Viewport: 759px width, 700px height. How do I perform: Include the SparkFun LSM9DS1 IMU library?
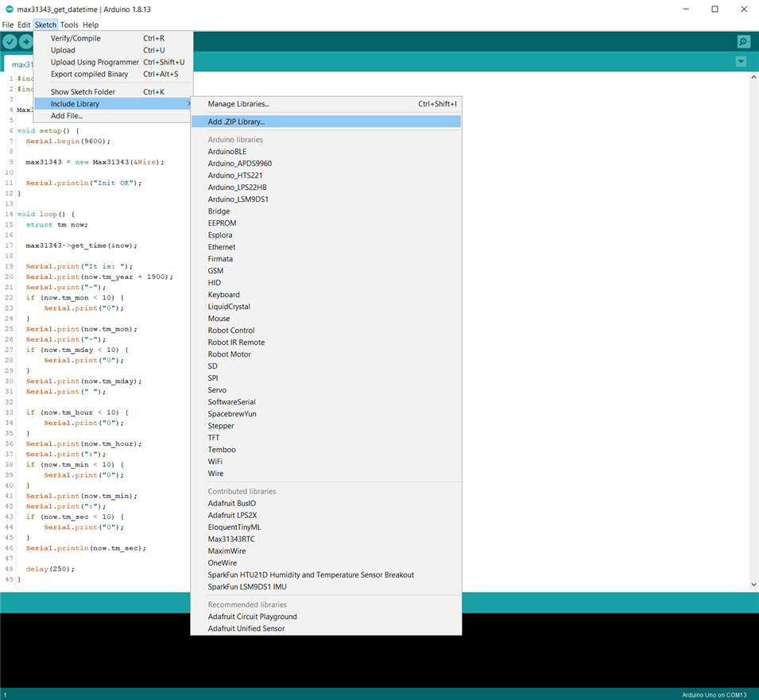247,586
